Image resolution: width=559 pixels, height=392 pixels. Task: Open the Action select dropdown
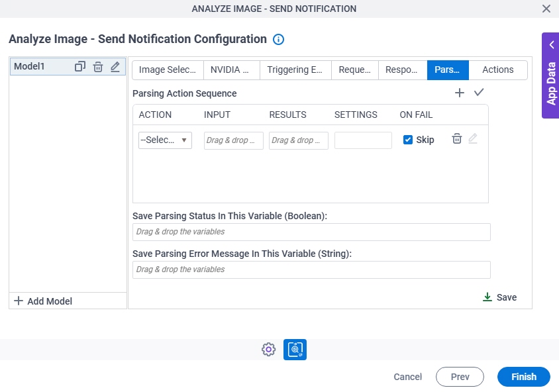coord(165,140)
